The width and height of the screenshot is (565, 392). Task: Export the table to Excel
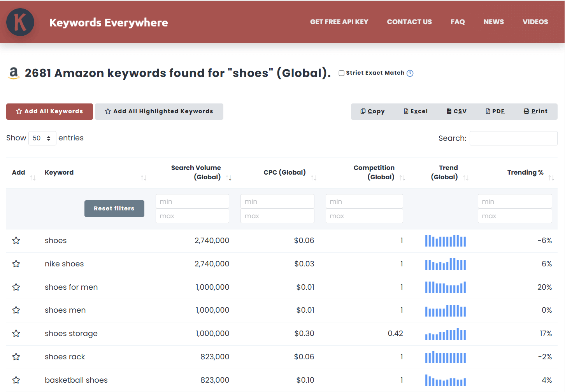(416, 111)
